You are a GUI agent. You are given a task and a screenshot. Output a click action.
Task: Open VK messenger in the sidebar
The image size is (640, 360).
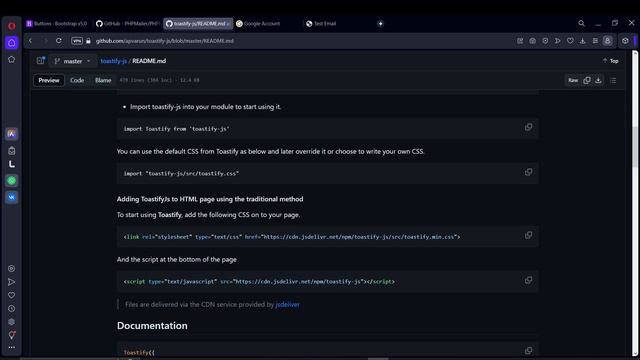coord(11,197)
